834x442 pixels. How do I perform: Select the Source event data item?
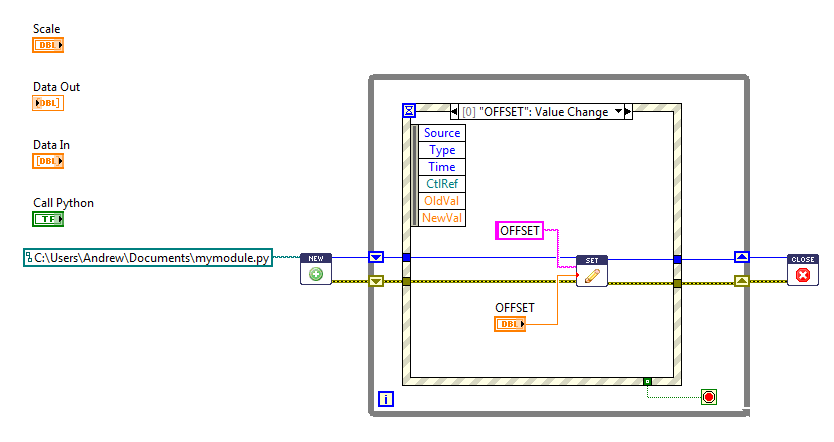[441, 133]
